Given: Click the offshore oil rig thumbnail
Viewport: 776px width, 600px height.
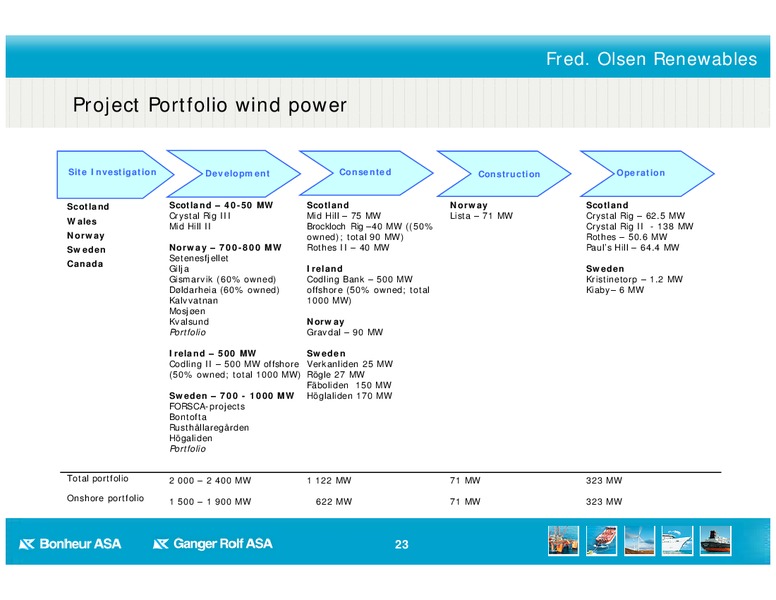Looking at the screenshot, I should point(563,541).
